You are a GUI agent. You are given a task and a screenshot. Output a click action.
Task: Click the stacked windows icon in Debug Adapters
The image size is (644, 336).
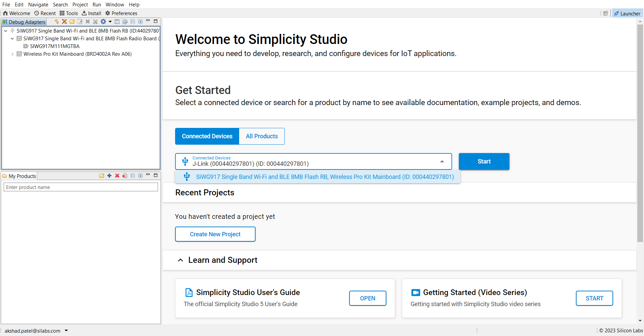[x=125, y=21]
